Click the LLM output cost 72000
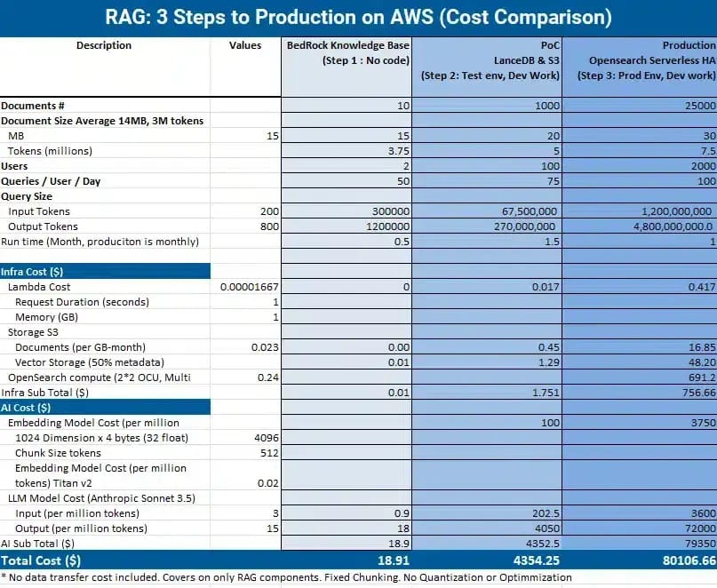The image size is (717, 588). (700, 528)
